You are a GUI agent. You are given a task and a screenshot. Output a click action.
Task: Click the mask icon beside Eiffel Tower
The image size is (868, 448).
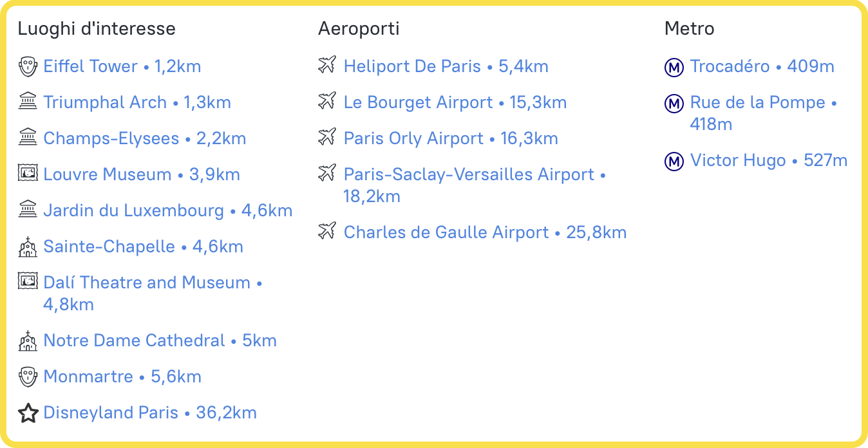coord(27,66)
